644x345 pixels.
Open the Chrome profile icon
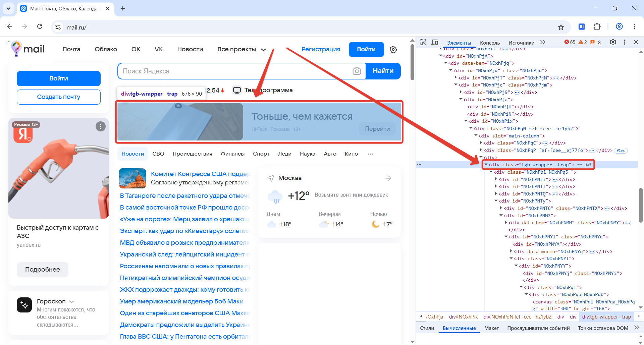(619, 26)
